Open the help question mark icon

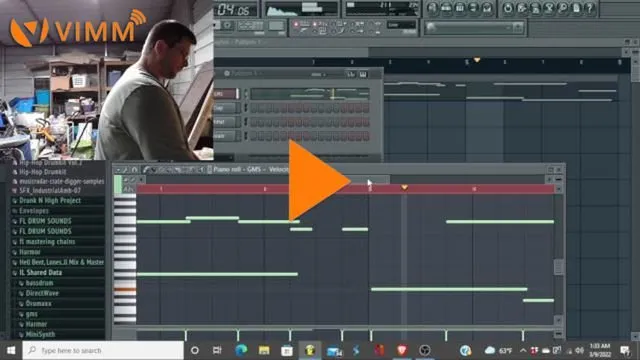pos(589,8)
